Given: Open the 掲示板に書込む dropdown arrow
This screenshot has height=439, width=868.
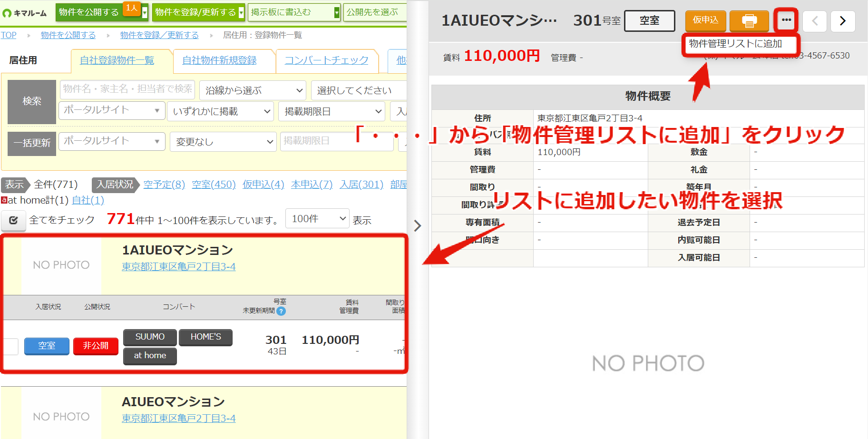Looking at the screenshot, I should click(337, 12).
